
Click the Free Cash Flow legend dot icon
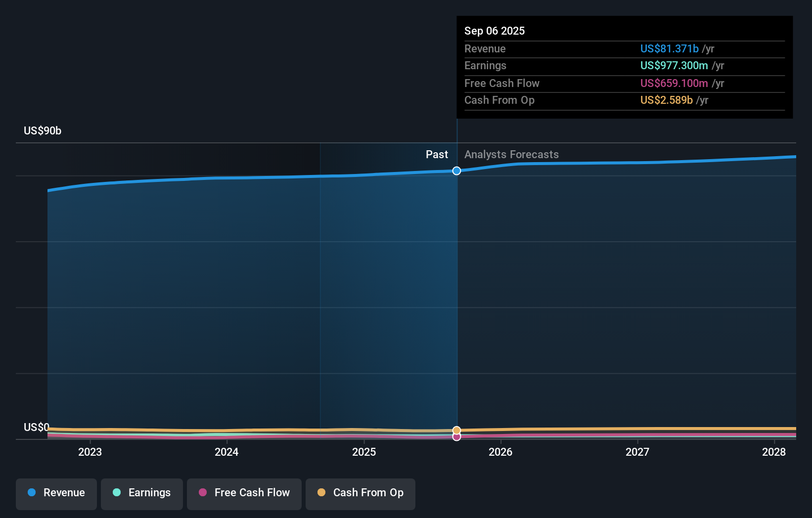click(x=203, y=493)
